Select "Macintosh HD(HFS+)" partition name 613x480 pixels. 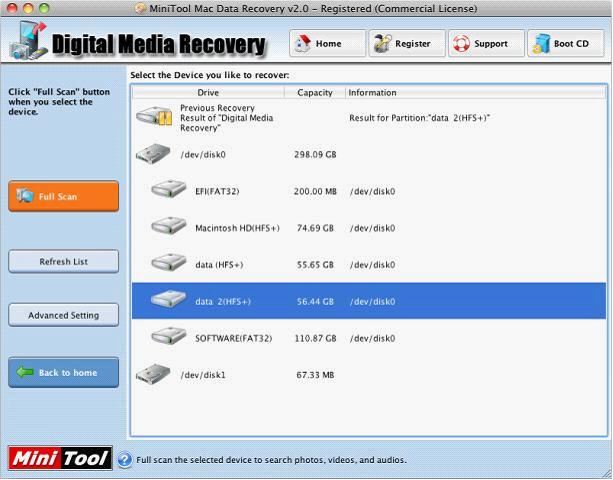click(x=237, y=228)
